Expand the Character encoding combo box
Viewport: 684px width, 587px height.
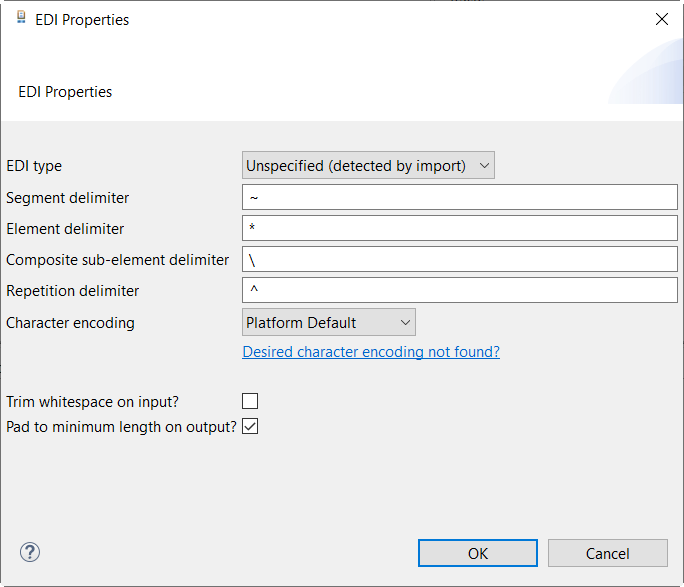click(329, 322)
